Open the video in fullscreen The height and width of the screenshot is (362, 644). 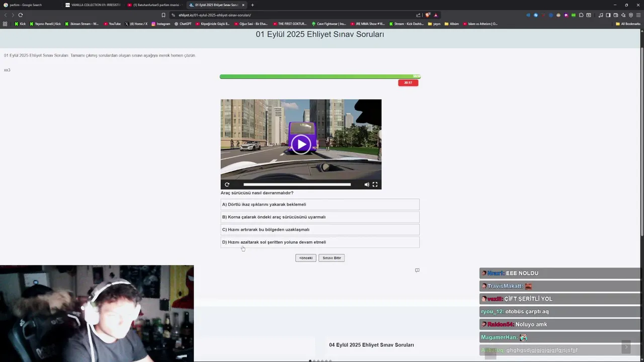coord(375,185)
